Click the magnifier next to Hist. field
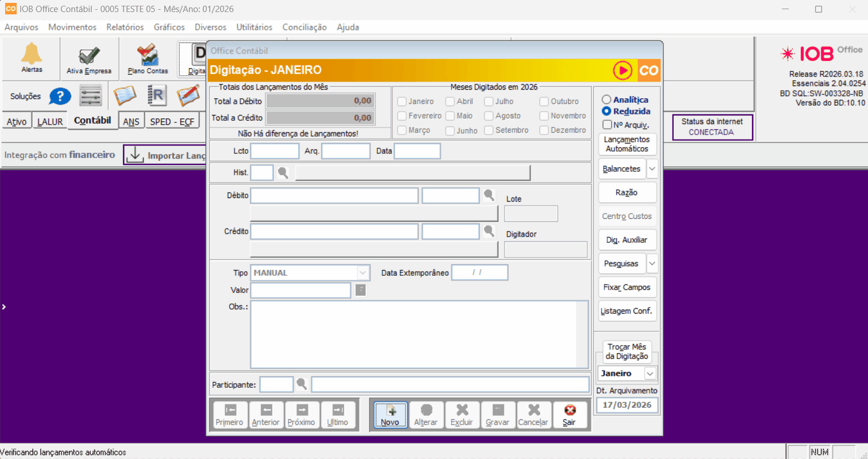868x459 pixels. click(283, 172)
